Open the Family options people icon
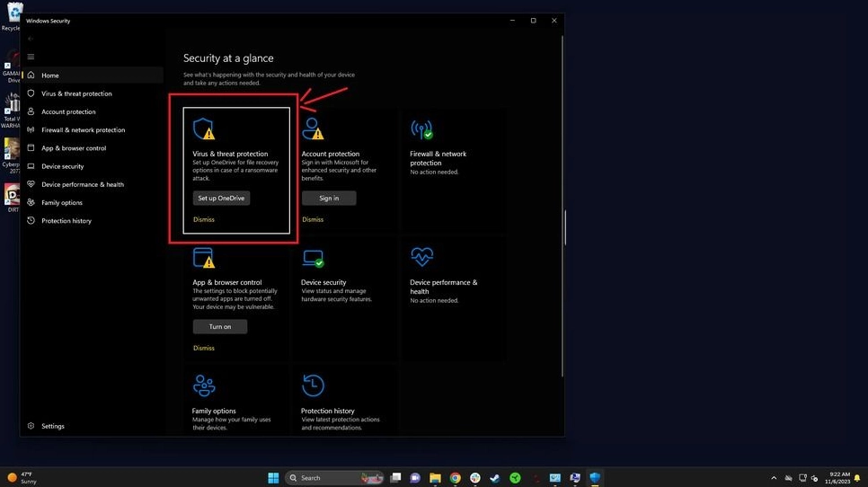The height and width of the screenshot is (487, 868). [204, 386]
